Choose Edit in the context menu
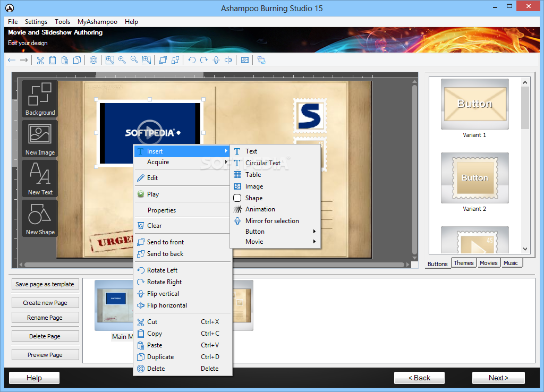 [182, 177]
